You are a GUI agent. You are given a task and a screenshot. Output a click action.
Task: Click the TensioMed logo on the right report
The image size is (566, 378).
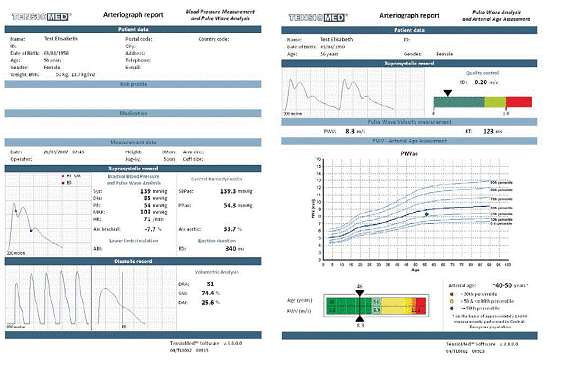click(x=318, y=17)
